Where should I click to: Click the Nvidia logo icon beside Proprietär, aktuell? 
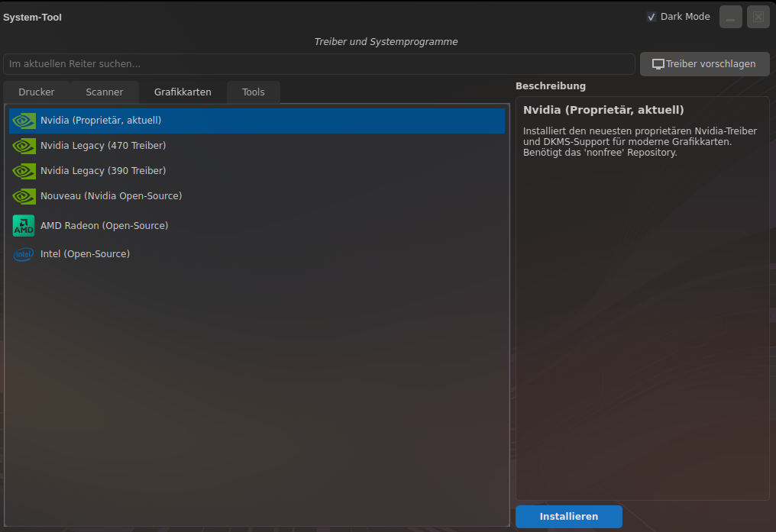(24, 121)
